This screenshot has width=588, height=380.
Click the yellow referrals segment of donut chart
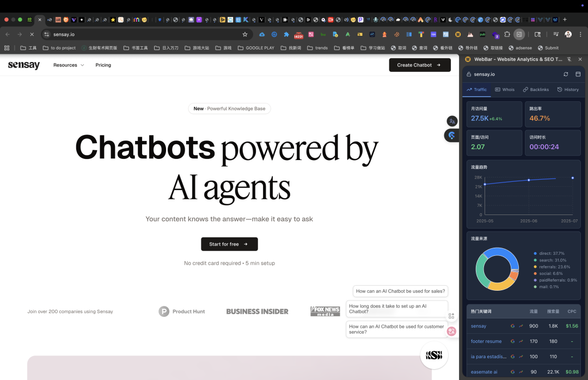pos(502,285)
